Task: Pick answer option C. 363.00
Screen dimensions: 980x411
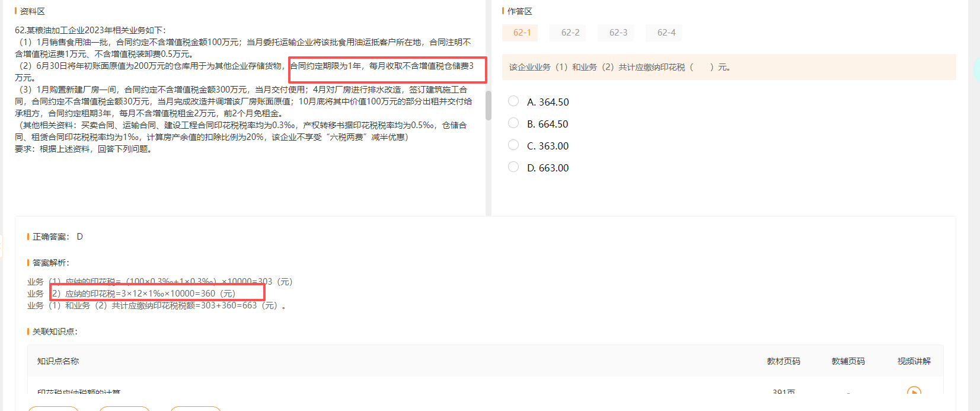Action: [x=513, y=145]
